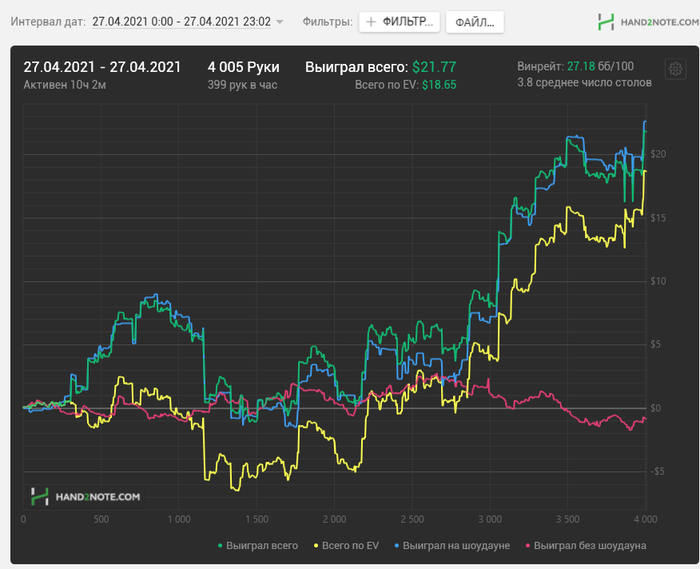Click the yellow dot beside 'Всего по EV'
Screen dimensions: 700x569
[317, 546]
